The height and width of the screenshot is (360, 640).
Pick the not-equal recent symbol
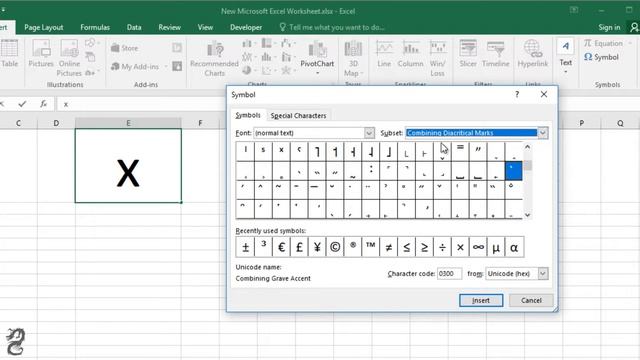tap(389, 247)
